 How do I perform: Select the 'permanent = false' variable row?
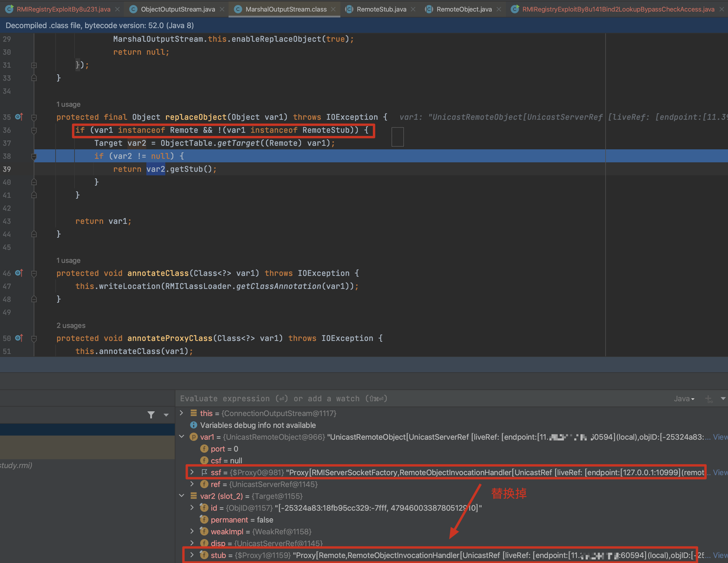pos(452,520)
